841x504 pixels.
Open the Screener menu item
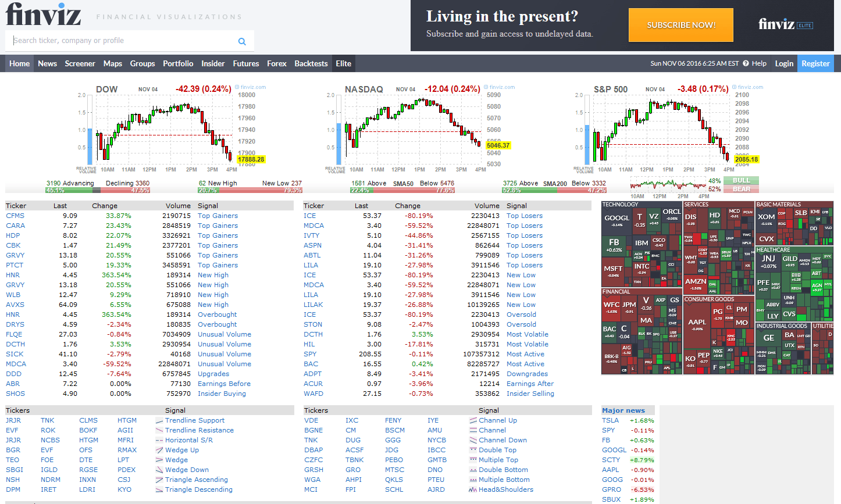tap(80, 63)
